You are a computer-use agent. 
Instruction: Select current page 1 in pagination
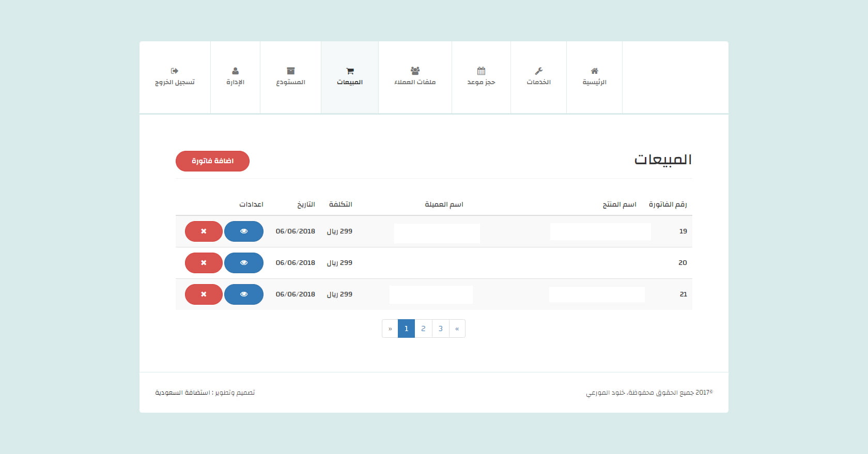click(x=406, y=328)
